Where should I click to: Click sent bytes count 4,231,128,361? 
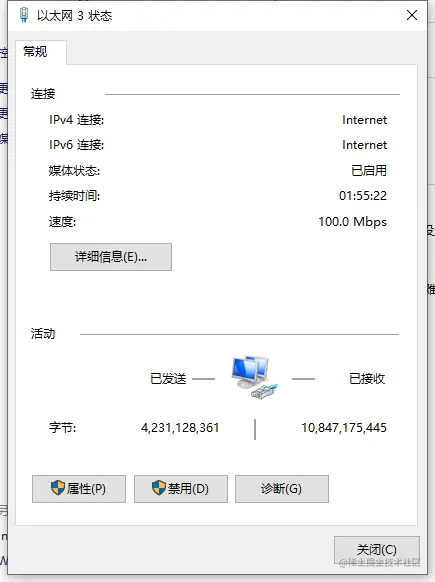pyautogui.click(x=180, y=428)
